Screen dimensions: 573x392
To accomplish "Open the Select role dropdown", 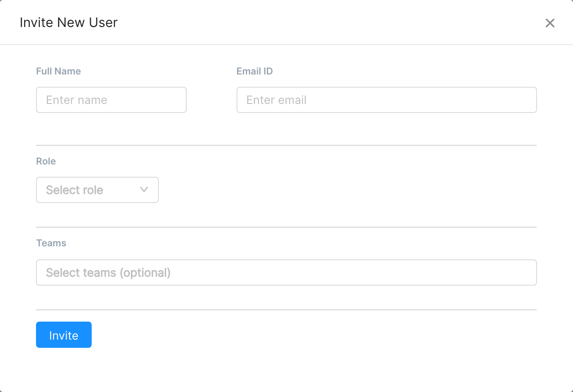I will pos(97,190).
